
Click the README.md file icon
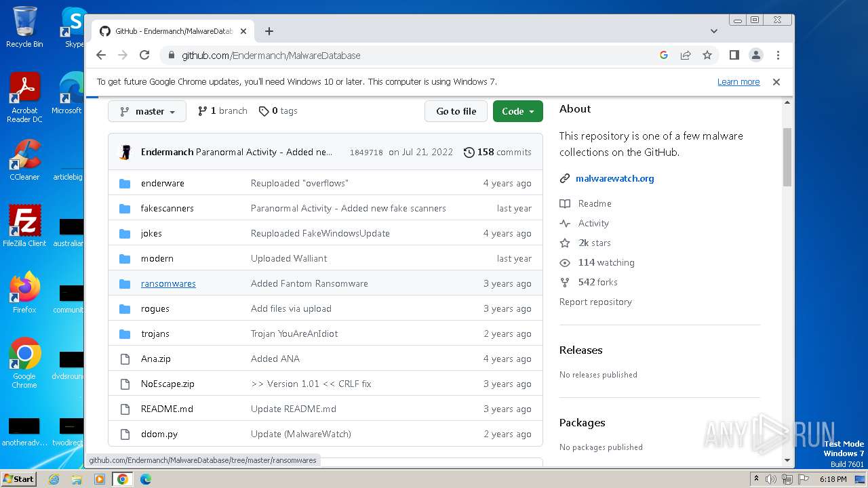[x=125, y=409]
